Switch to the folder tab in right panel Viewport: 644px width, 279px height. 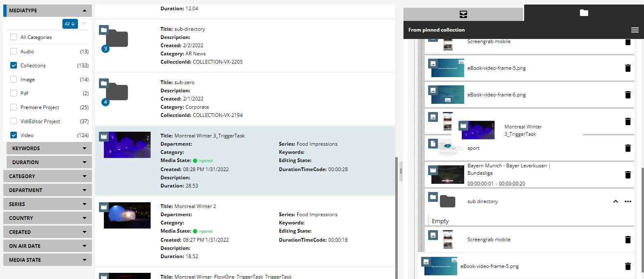pos(584,13)
